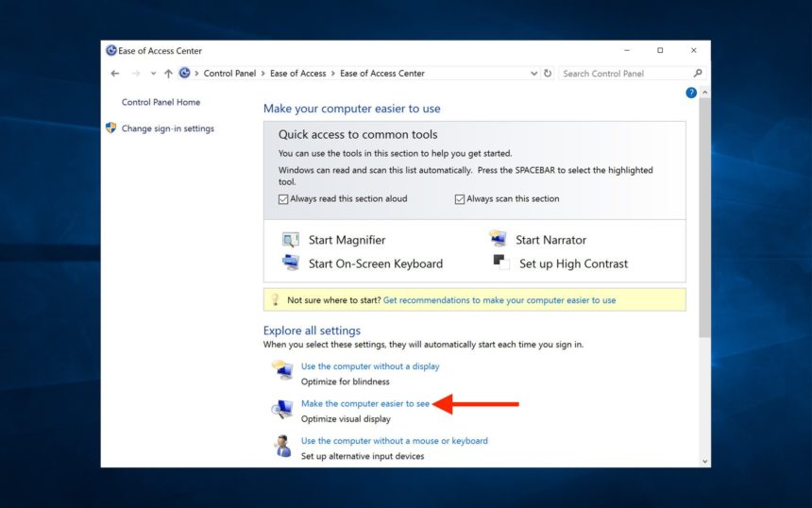Screen dimensions: 812x508
Task: Toggle Always scan this section
Action: [x=459, y=199]
